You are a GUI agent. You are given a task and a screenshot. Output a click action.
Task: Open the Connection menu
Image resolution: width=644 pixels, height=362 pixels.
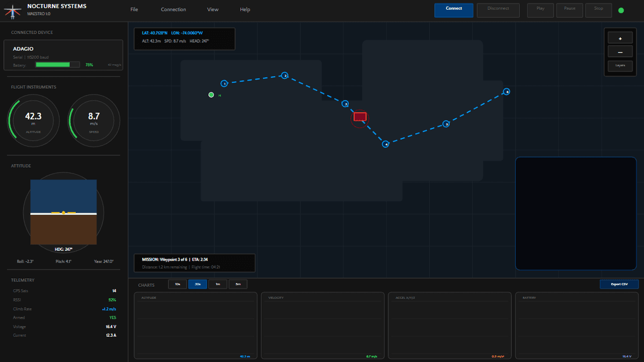click(x=173, y=10)
